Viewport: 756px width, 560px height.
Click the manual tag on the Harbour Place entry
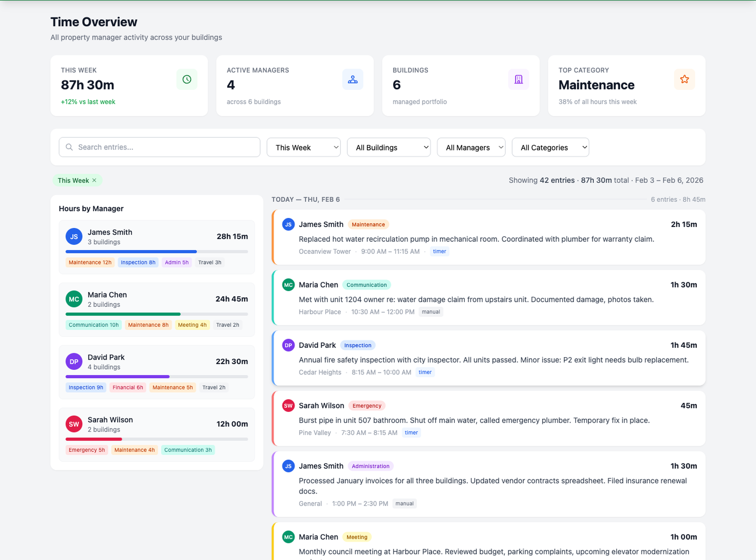431,312
